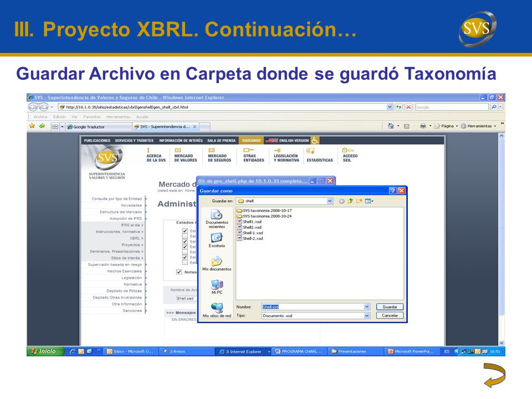Screen dimensions: 532x399
Task: Go to Mis documentos in save dialog
Action: click(x=217, y=264)
